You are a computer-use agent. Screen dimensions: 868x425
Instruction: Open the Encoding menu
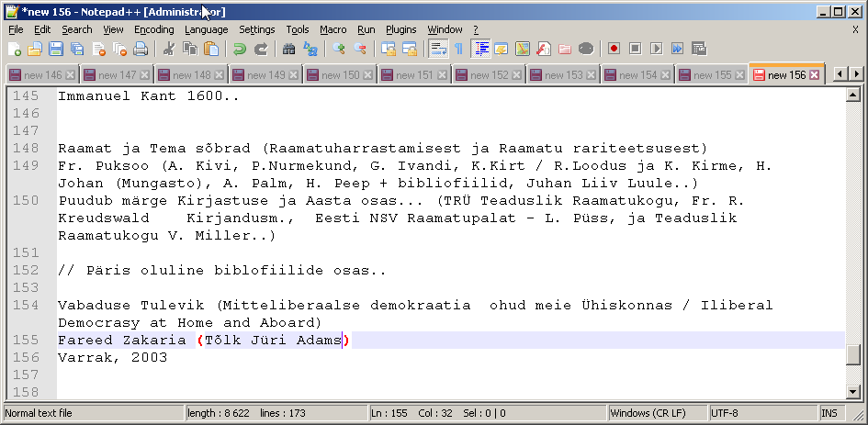[154, 29]
